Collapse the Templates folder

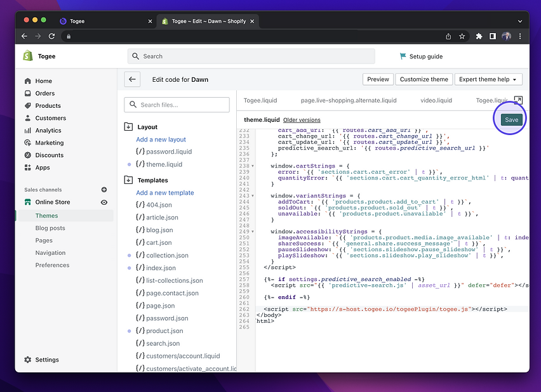tap(128, 180)
